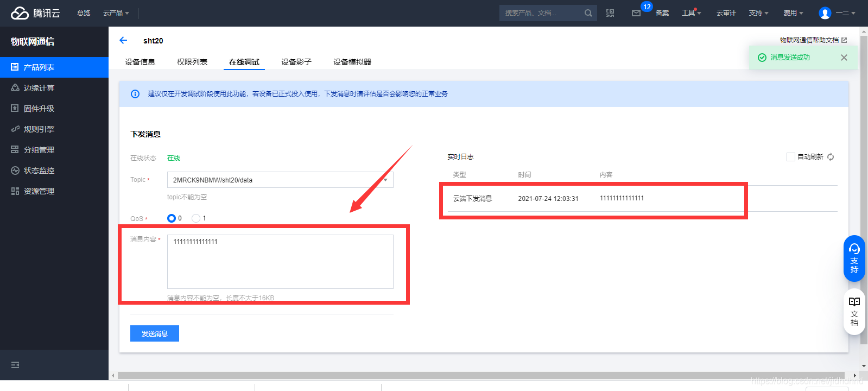Click the blue info icon in banner
The width and height of the screenshot is (868, 391).
(135, 94)
